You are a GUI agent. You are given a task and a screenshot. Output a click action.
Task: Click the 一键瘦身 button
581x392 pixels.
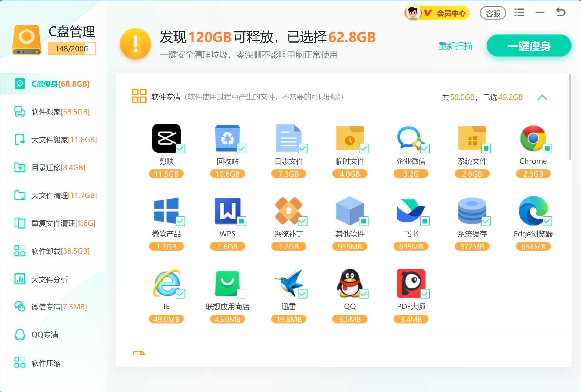click(529, 46)
